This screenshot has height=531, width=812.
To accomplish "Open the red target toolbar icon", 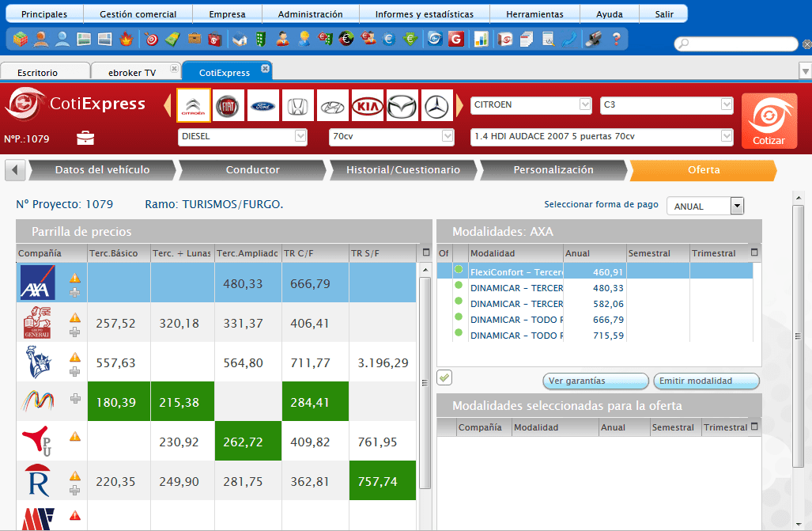I will pos(151,39).
